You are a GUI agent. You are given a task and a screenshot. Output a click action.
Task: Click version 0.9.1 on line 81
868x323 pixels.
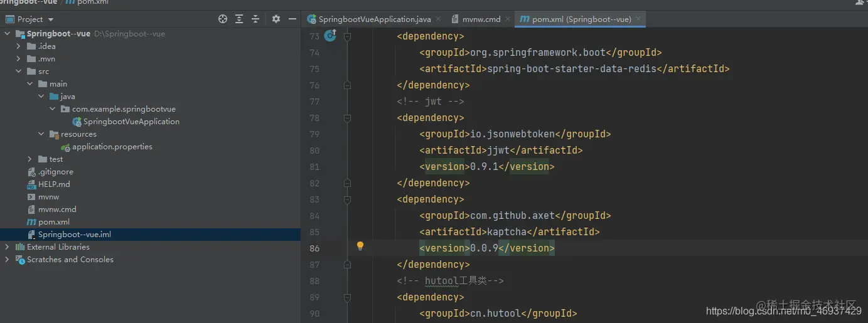click(x=484, y=167)
